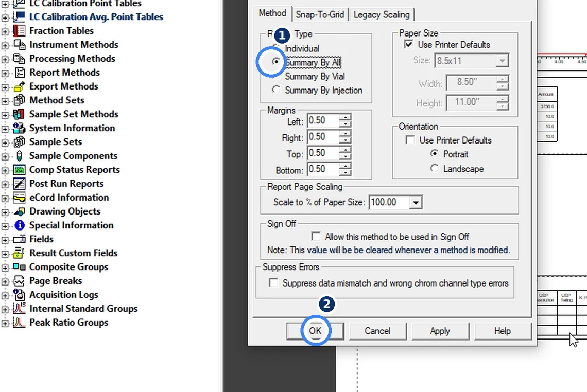587x392 pixels.
Task: Select the Internal Standard Groups tree item label
Action: point(83,309)
